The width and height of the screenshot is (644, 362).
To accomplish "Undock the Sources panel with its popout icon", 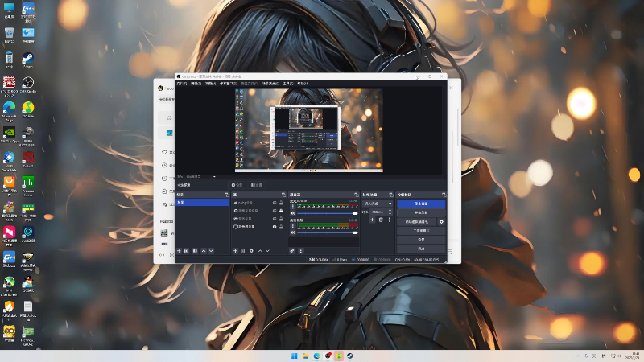I will [x=283, y=195].
